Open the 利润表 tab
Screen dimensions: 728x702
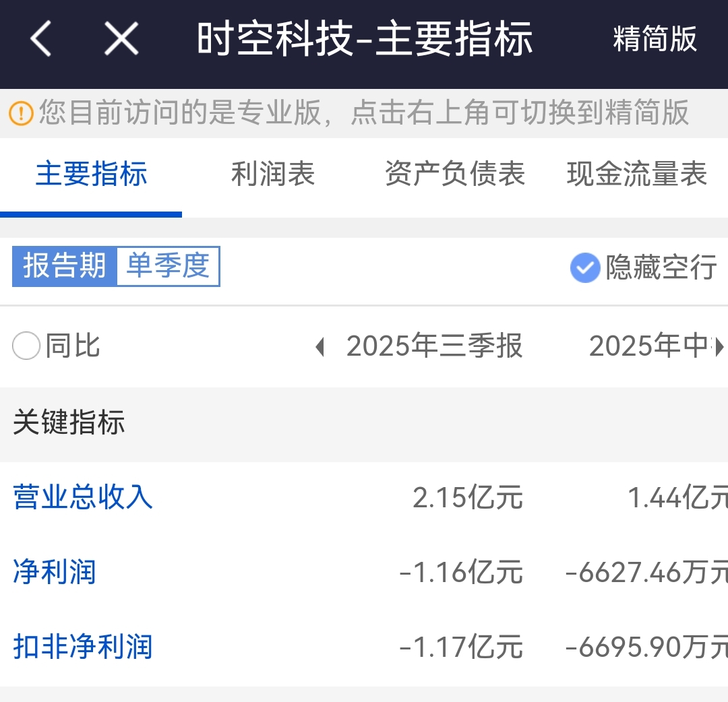273,174
